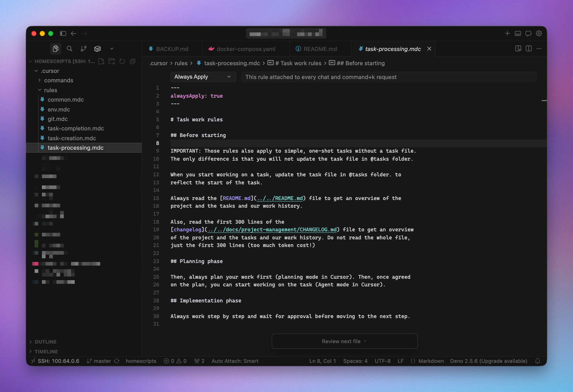The image size is (573, 392).
Task: Open the Source Control view icon
Action: coord(83,48)
